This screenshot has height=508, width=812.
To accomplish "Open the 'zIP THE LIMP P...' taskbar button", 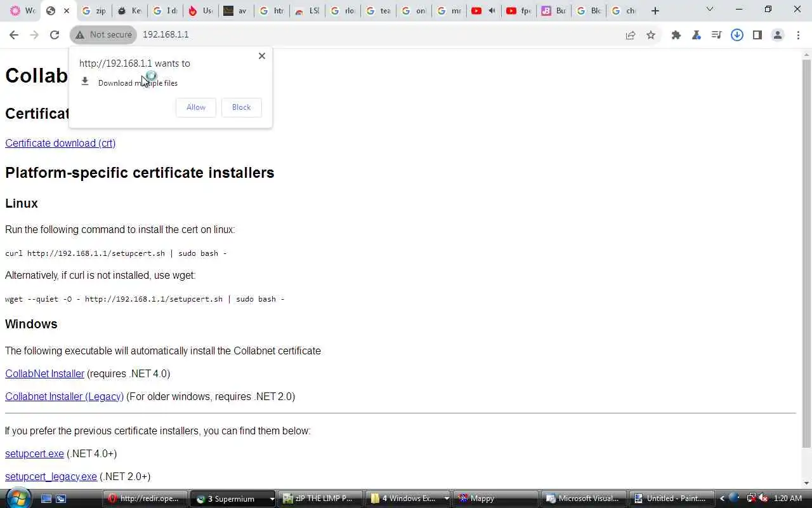I will (320, 498).
